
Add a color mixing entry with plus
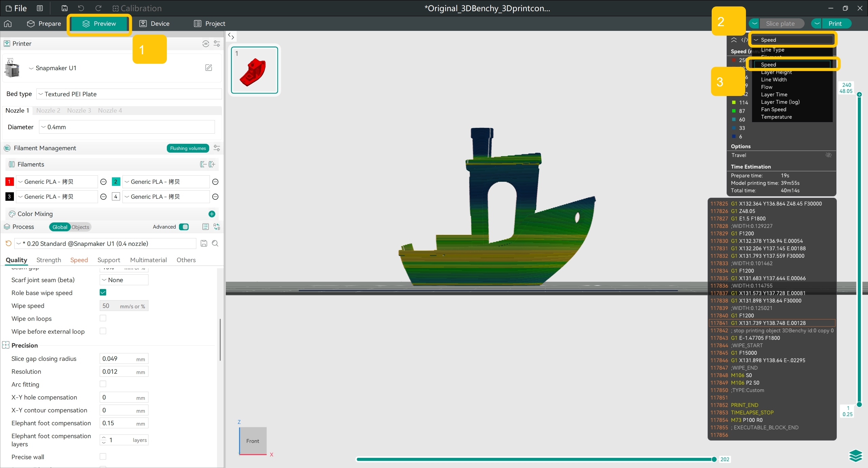[x=212, y=214]
